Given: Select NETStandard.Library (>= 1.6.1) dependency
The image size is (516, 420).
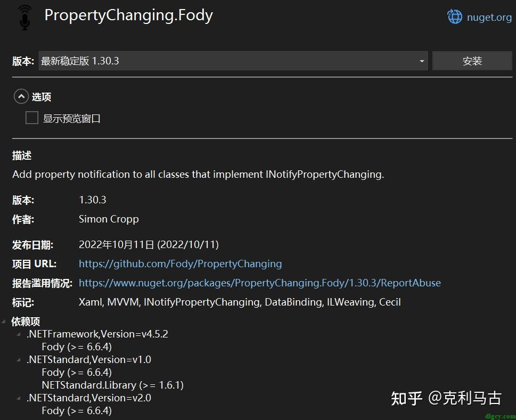Looking at the screenshot, I should click(x=112, y=385).
